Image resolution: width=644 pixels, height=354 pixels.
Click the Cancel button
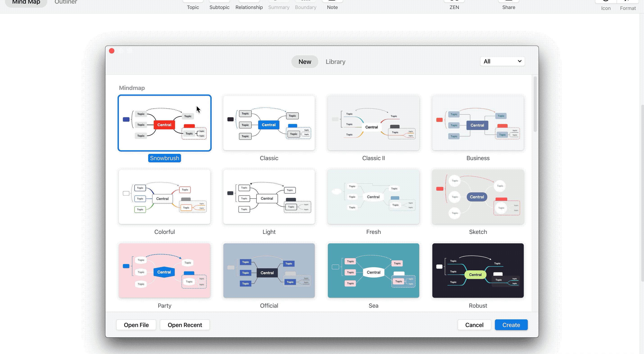pos(474,325)
